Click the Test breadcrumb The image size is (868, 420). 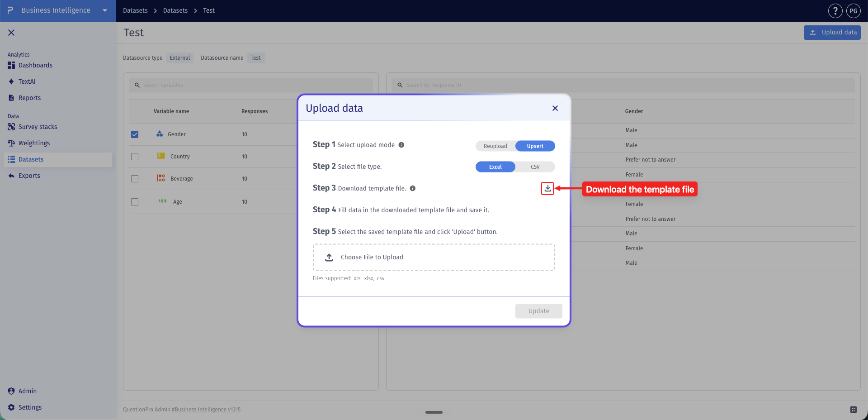(x=209, y=10)
